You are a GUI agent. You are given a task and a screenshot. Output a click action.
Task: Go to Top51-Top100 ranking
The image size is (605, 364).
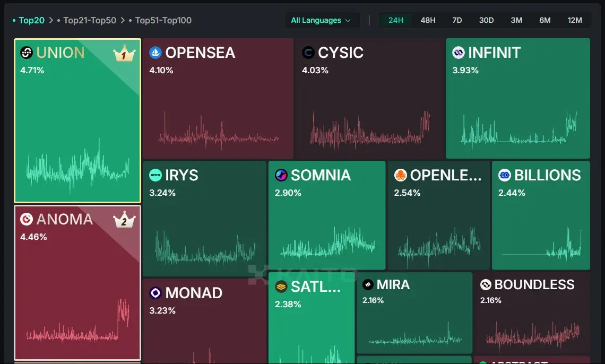coord(163,20)
